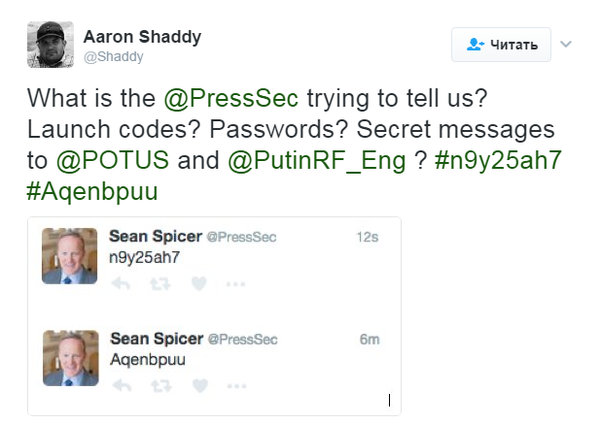This screenshot has width=600, height=423.
Task: Open more options on Aqenbpuu tweet
Action: coord(236,385)
